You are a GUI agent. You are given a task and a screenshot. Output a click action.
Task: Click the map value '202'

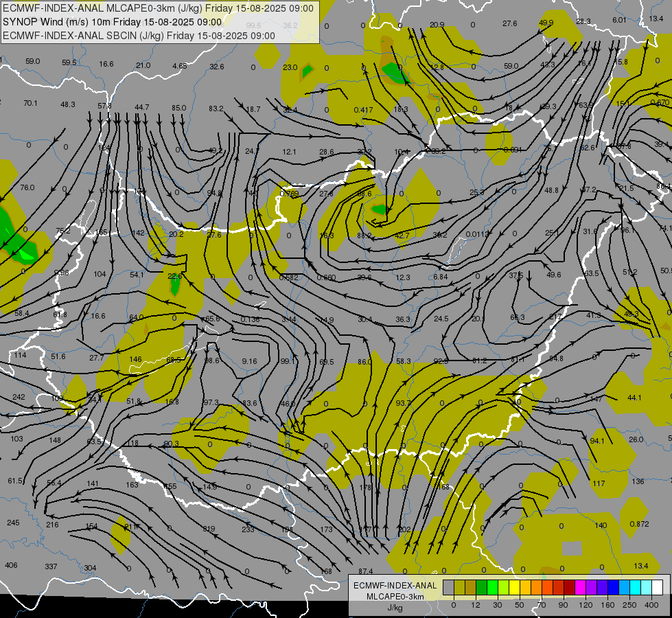pyautogui.click(x=404, y=529)
